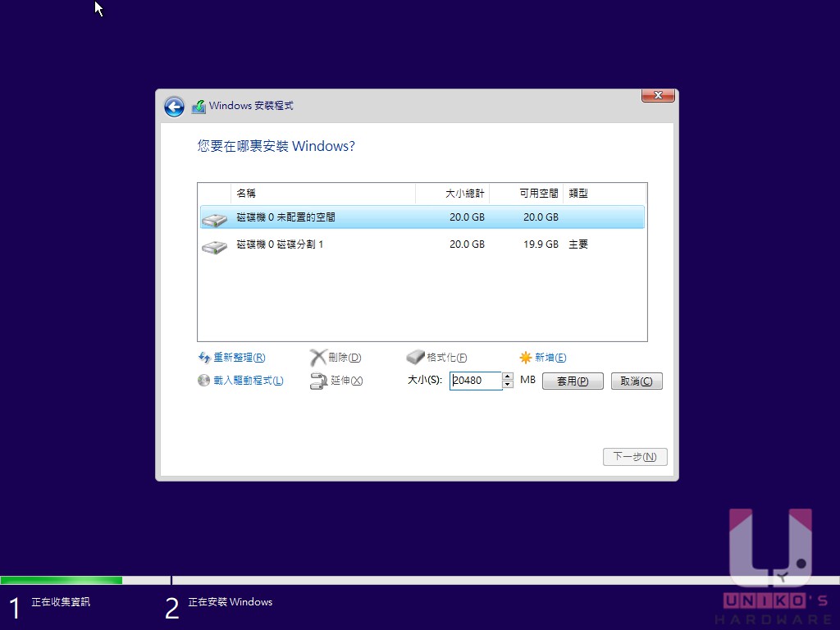Click the drive icon for 未配置的空間 row
The height and width of the screenshot is (630, 840).
pyautogui.click(x=215, y=219)
